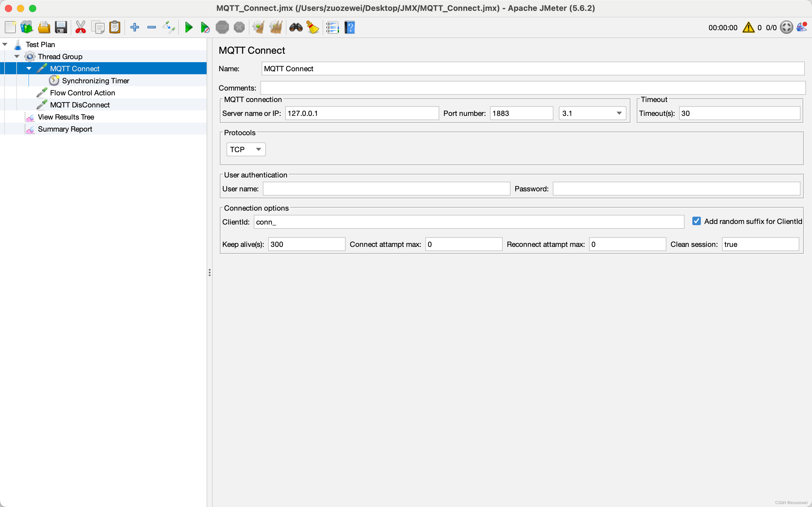Expand Thread Group tree node
Viewport: 812px width, 507px height.
coord(17,56)
